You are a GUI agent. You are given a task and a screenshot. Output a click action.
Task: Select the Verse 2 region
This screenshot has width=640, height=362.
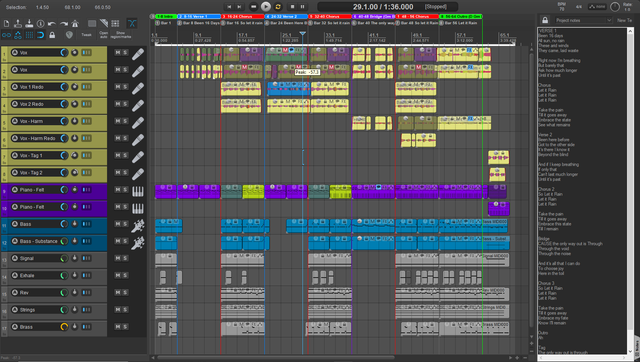(286, 17)
